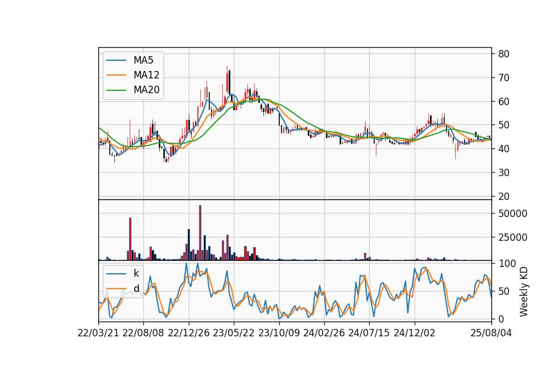Click the 22/03/21 date label
The height and width of the screenshot is (392, 546).
(98, 333)
